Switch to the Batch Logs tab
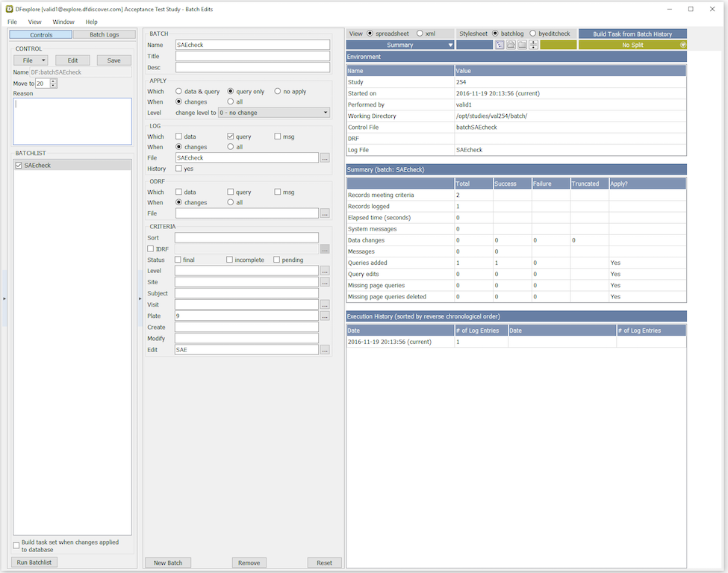This screenshot has width=728, height=573. point(104,34)
